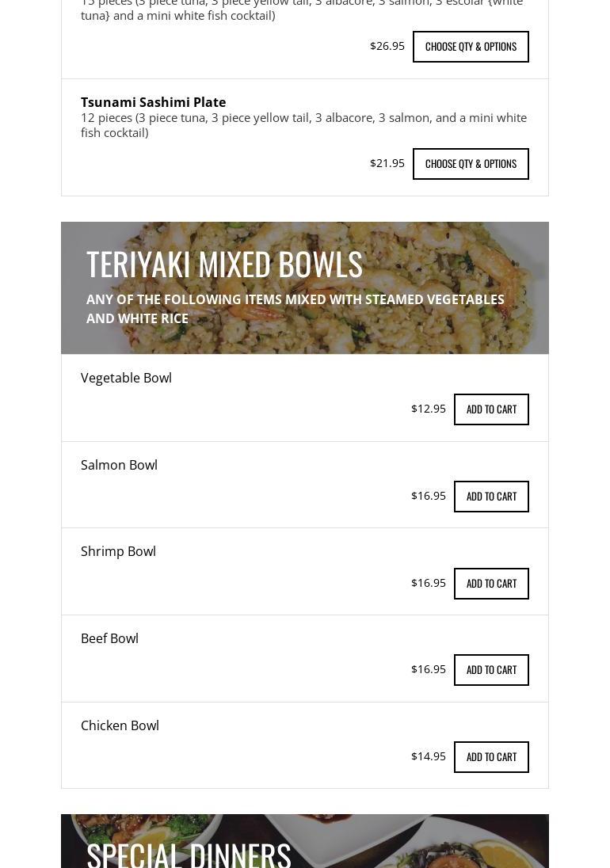Click the Teriyaki Mixed Bowls section heading
610x868 pixels.
tap(224, 264)
